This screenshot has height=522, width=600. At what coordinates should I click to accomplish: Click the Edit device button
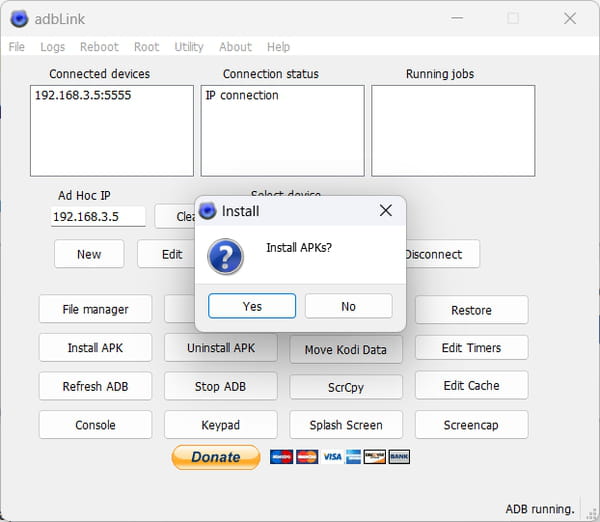click(x=166, y=254)
